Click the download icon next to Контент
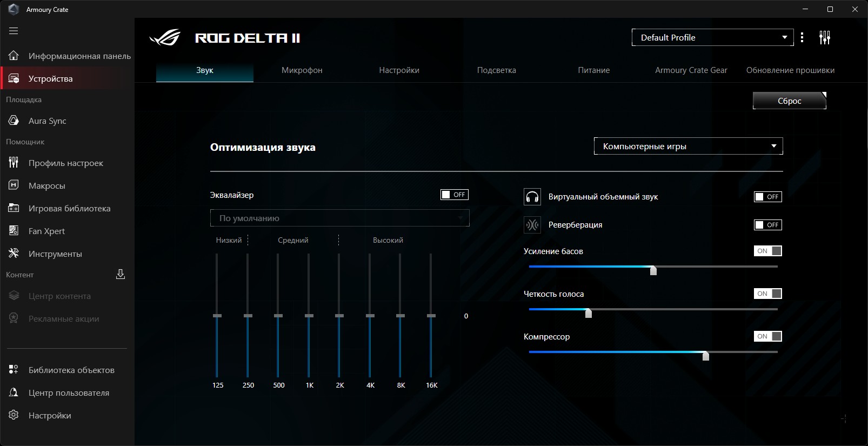Screen dimensions: 868x446 coord(121,275)
